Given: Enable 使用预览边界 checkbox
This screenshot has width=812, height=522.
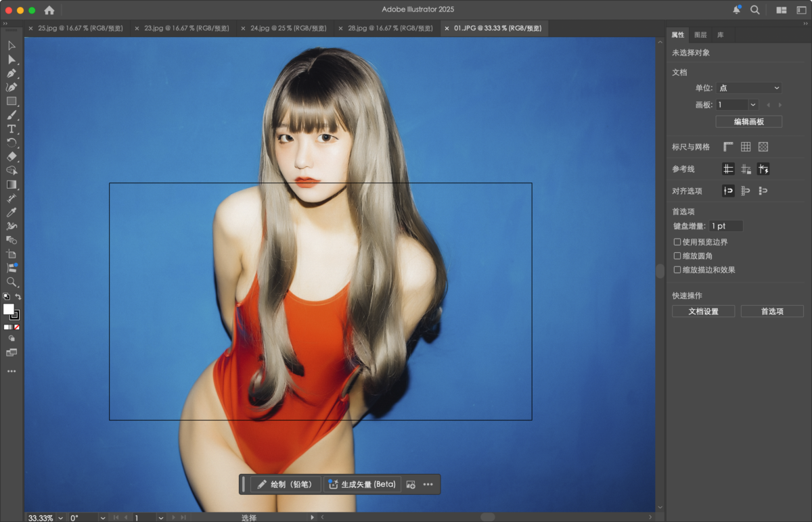Looking at the screenshot, I should coord(677,242).
